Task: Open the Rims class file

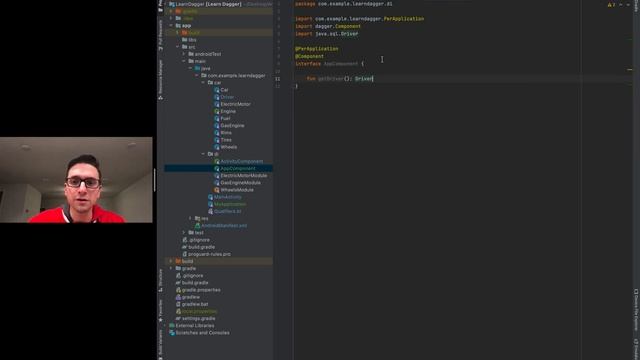Action: [x=223, y=133]
